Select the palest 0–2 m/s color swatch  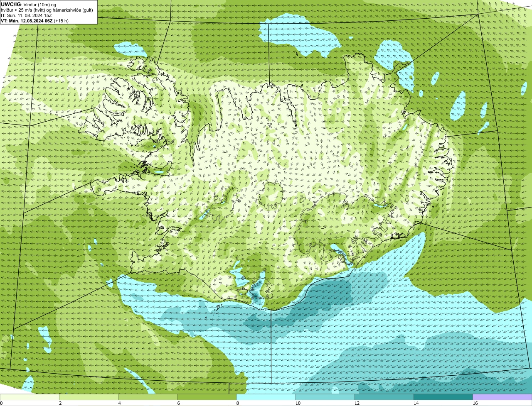30,397
